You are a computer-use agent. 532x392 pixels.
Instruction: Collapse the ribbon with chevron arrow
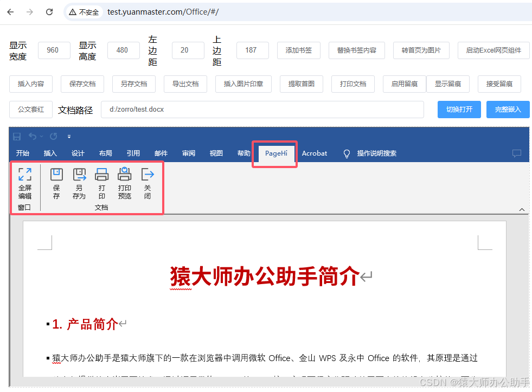coord(522,210)
